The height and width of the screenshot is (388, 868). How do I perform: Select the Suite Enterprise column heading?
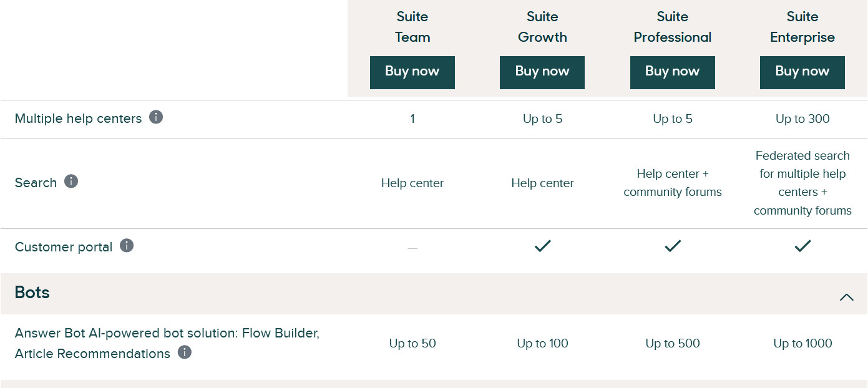click(x=802, y=27)
